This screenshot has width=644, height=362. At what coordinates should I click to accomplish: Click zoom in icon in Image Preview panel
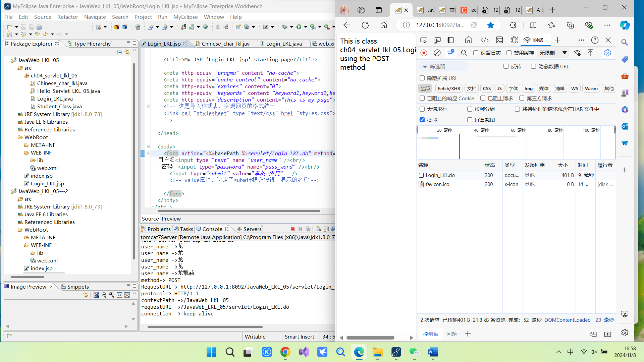coord(112,295)
